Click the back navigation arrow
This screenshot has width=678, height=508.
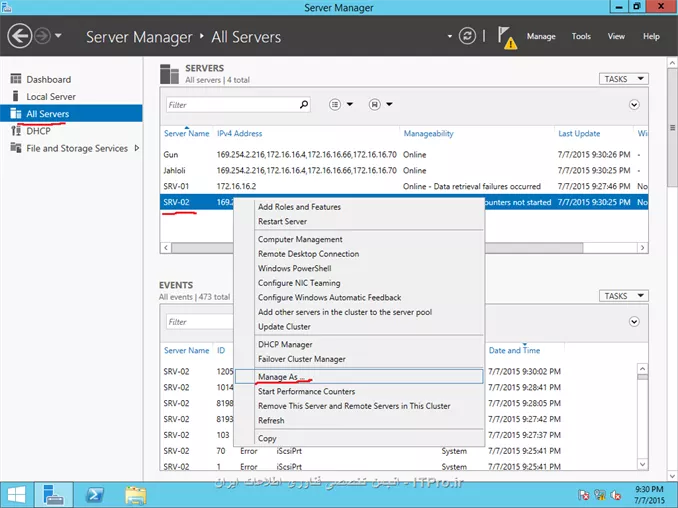click(x=19, y=36)
